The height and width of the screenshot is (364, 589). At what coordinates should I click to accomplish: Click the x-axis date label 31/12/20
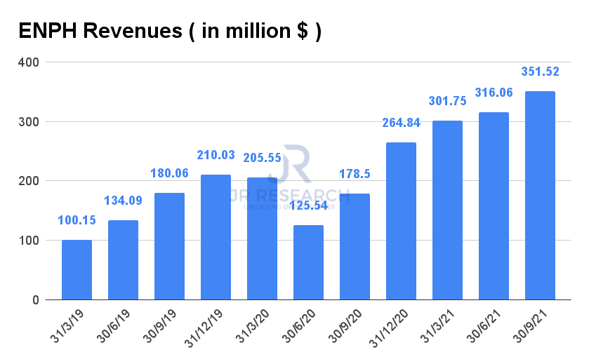[x=389, y=328]
